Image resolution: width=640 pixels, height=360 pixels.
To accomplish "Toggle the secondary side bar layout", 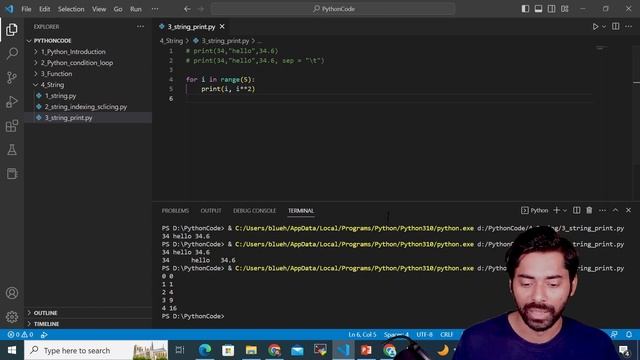I will click(551, 9).
